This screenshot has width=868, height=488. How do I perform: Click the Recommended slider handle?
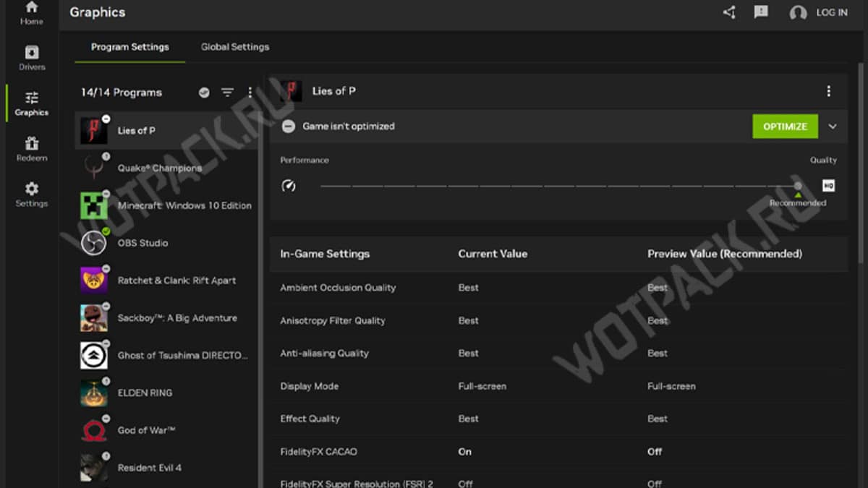coord(798,186)
